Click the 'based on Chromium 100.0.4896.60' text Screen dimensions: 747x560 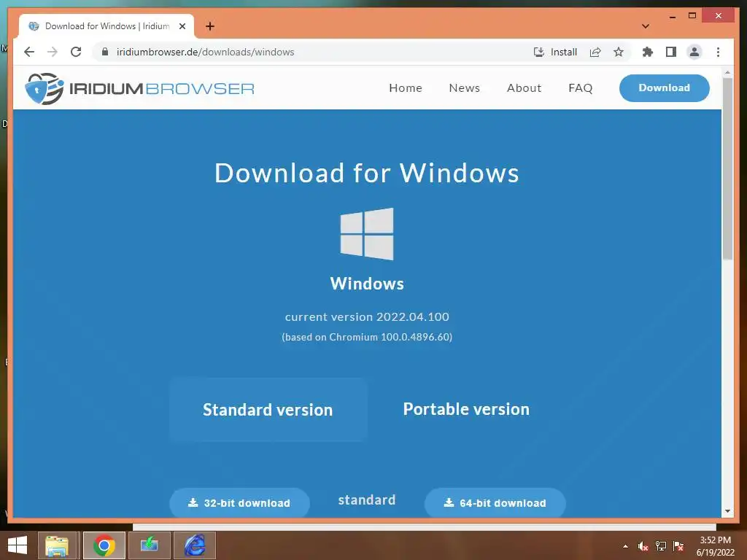click(x=367, y=337)
